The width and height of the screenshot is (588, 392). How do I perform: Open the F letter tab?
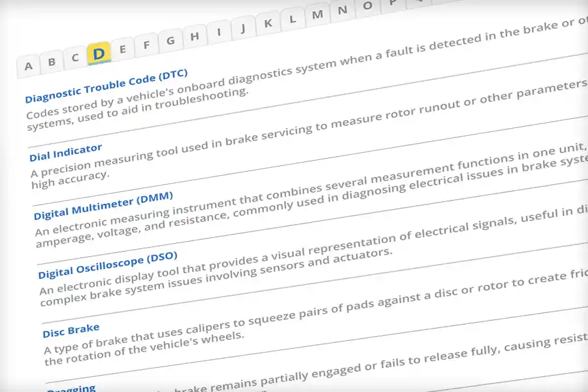click(146, 44)
